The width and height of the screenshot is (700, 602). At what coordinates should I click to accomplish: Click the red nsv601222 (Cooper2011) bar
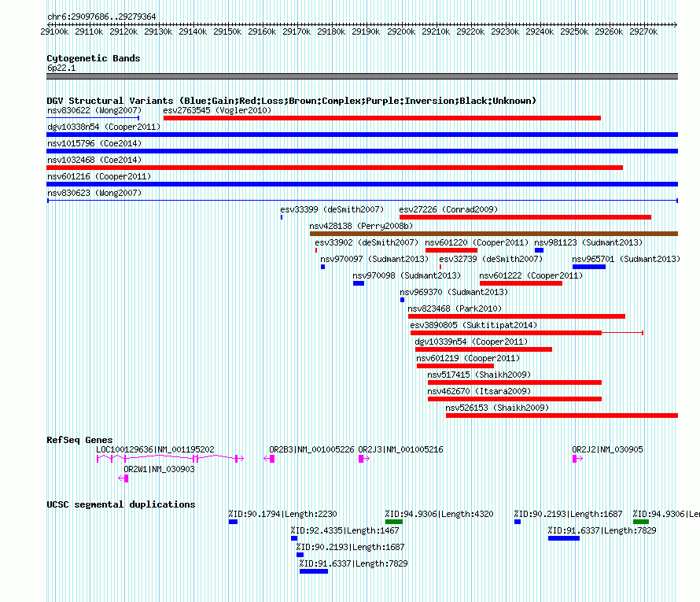coord(521,283)
